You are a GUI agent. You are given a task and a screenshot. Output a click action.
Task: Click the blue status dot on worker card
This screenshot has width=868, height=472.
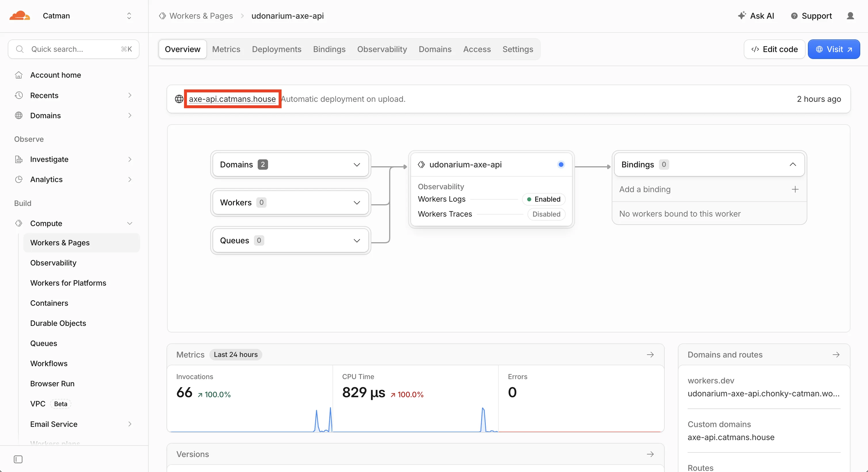(561, 165)
